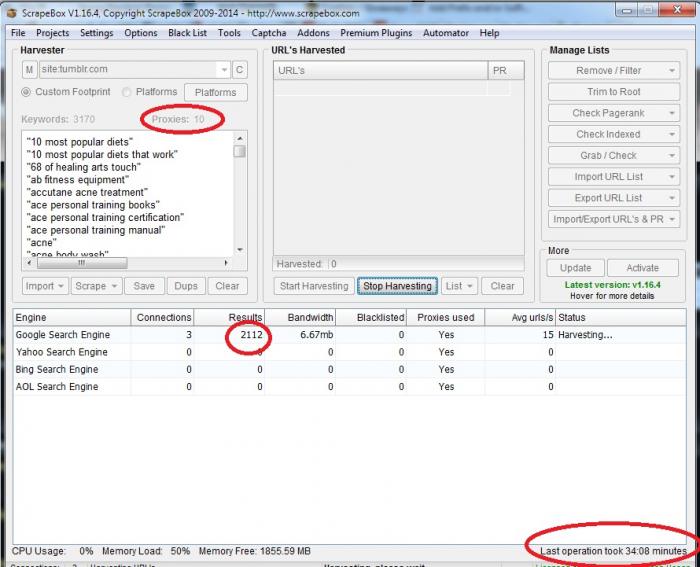Select the AOL Search Engine row

(x=350, y=387)
